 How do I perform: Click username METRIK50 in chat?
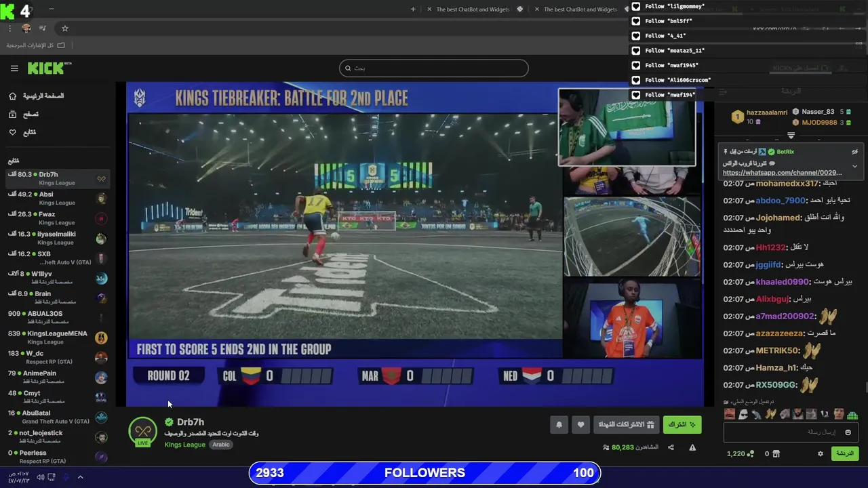coord(777,350)
